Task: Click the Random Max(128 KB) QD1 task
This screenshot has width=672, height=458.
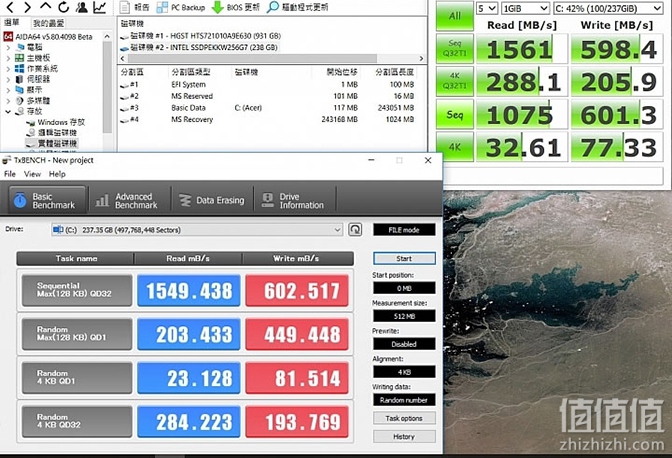Action: point(77,334)
